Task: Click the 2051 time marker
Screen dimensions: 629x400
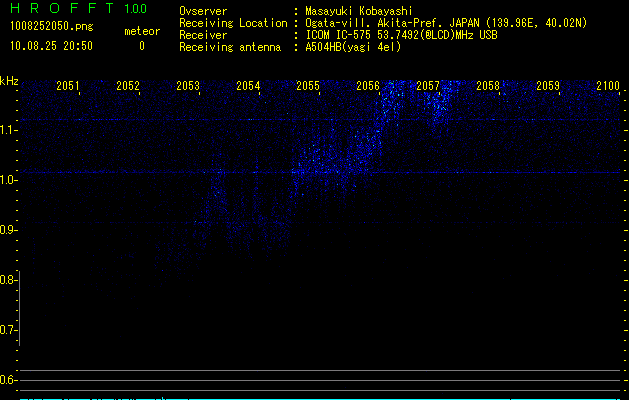Action: click(x=67, y=85)
